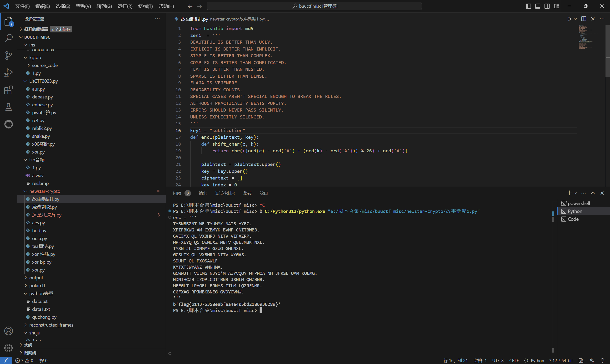The width and height of the screenshot is (610, 364).
Task: Switch to the 问题 problems tab
Action: (x=177, y=193)
